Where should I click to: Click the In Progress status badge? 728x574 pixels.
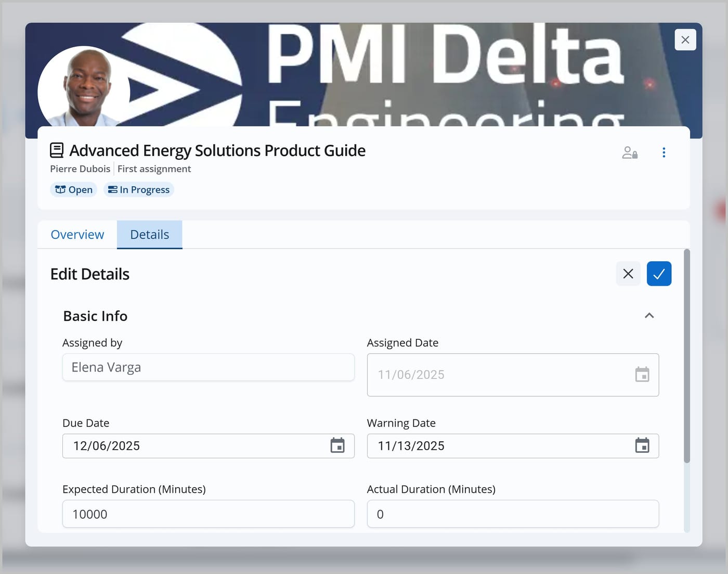pos(139,190)
